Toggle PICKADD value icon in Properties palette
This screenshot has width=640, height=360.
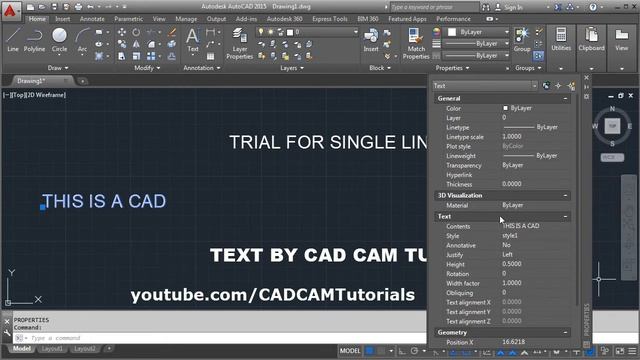[x=546, y=86]
